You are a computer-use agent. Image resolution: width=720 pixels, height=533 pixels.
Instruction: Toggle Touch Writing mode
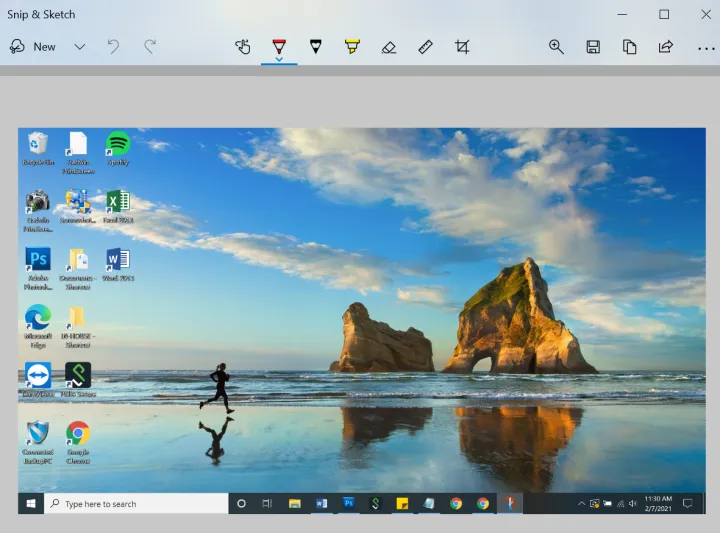(x=242, y=47)
